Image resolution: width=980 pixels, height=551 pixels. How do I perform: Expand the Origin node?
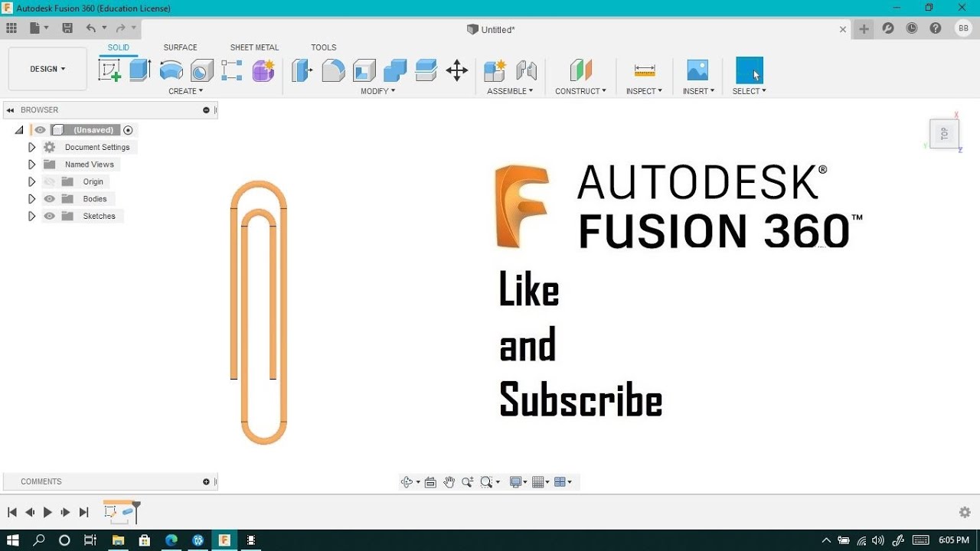click(x=31, y=181)
